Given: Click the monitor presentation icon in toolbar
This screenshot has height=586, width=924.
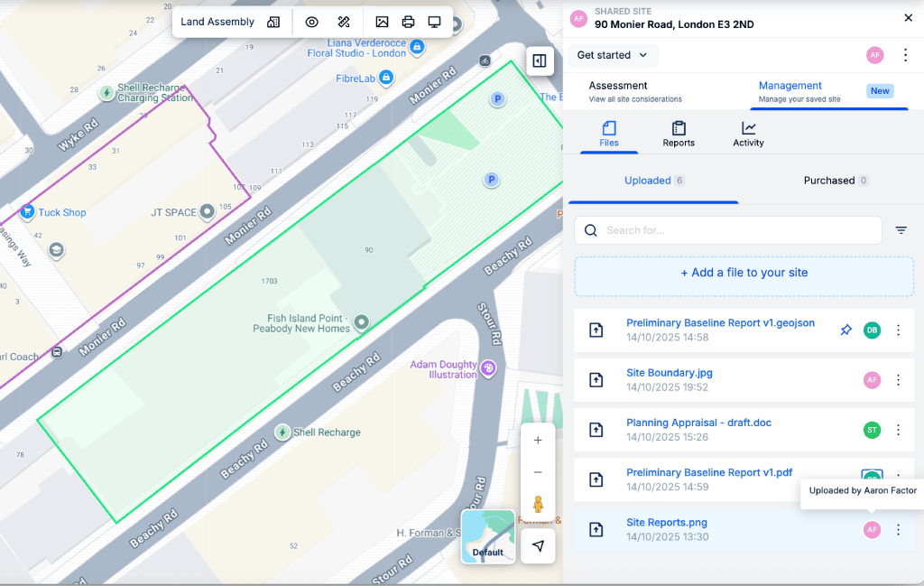Looking at the screenshot, I should coord(435,22).
